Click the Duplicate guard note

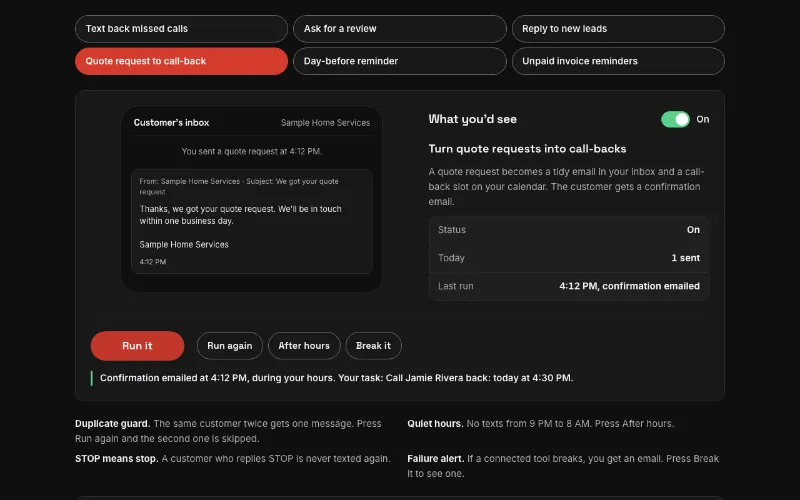pyautogui.click(x=228, y=431)
